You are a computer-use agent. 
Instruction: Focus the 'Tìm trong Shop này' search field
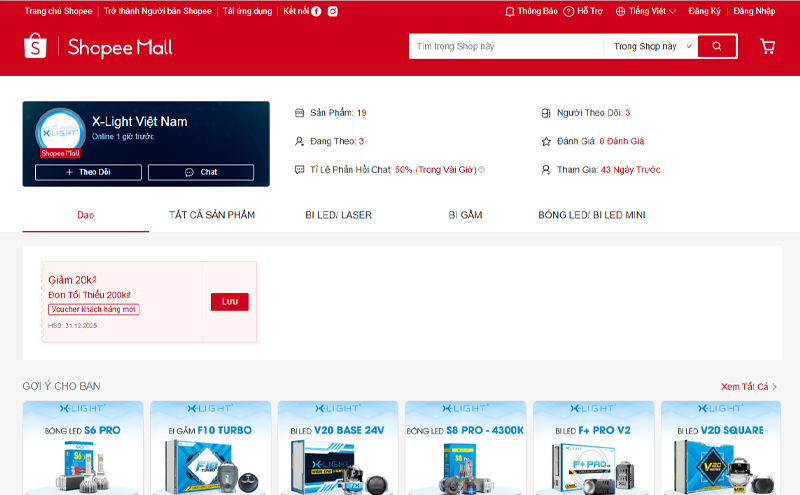tap(505, 46)
